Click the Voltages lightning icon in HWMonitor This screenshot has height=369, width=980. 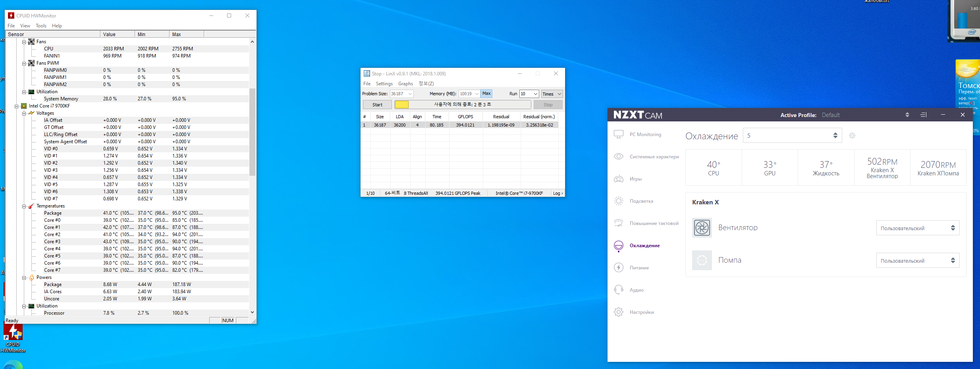pos(31,113)
